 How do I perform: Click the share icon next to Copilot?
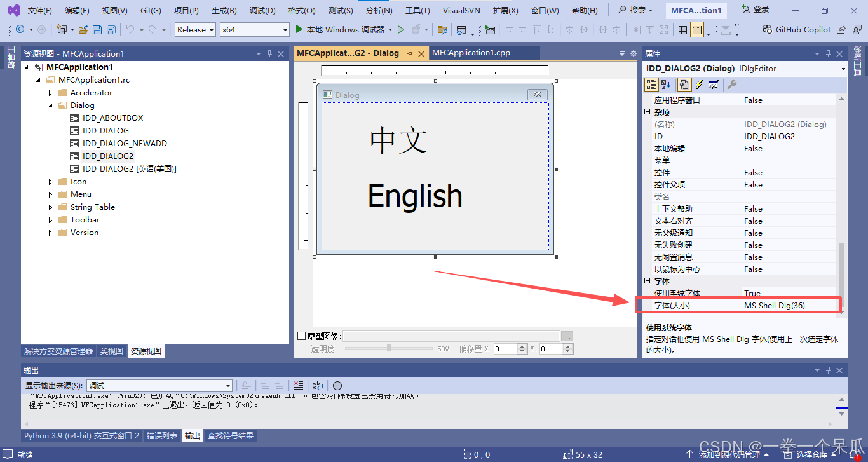point(841,29)
